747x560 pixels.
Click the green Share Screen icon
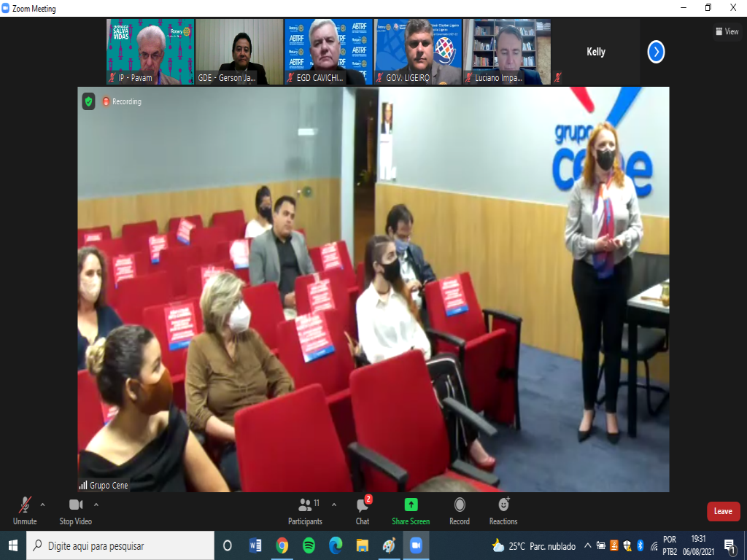coord(411,510)
